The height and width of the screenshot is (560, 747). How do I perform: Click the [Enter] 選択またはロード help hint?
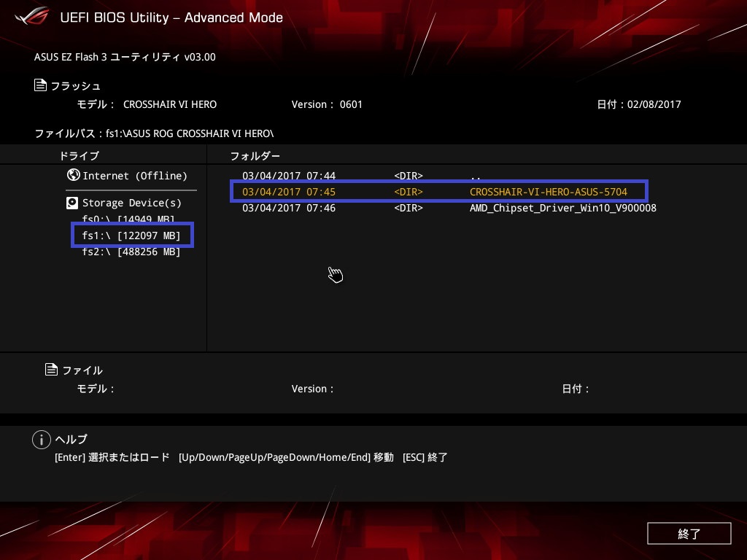click(112, 457)
